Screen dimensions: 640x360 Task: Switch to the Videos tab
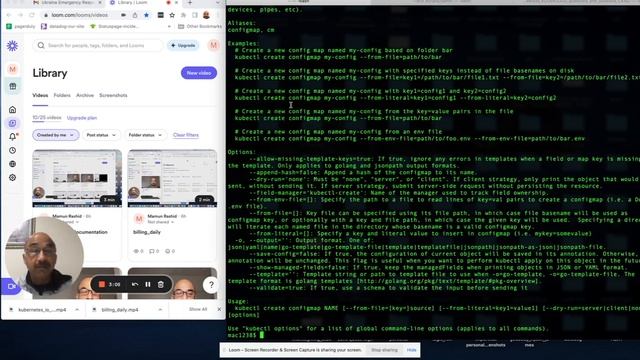[x=40, y=96]
